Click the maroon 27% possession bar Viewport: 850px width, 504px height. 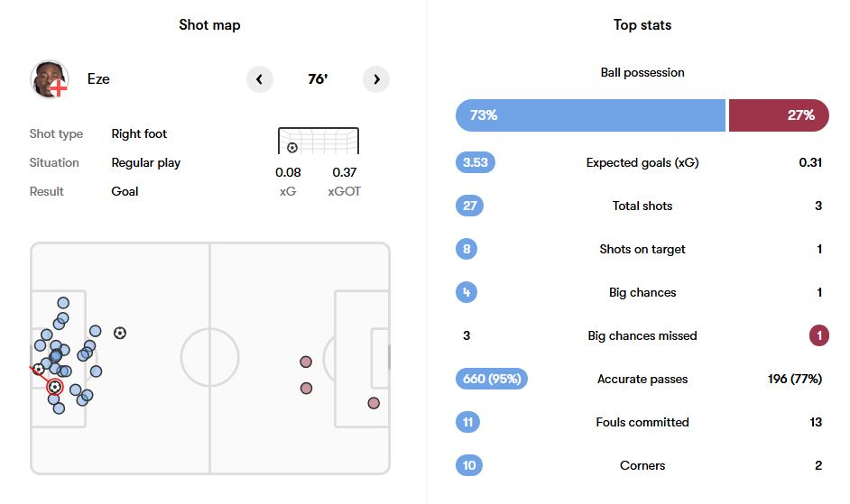(x=779, y=115)
